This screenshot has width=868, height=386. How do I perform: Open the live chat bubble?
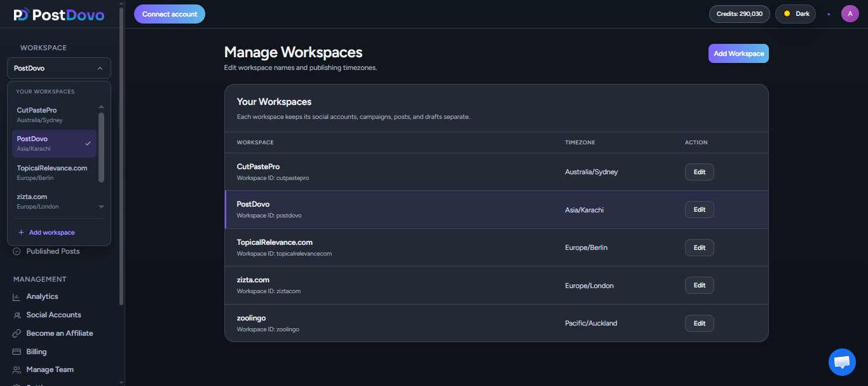click(842, 362)
